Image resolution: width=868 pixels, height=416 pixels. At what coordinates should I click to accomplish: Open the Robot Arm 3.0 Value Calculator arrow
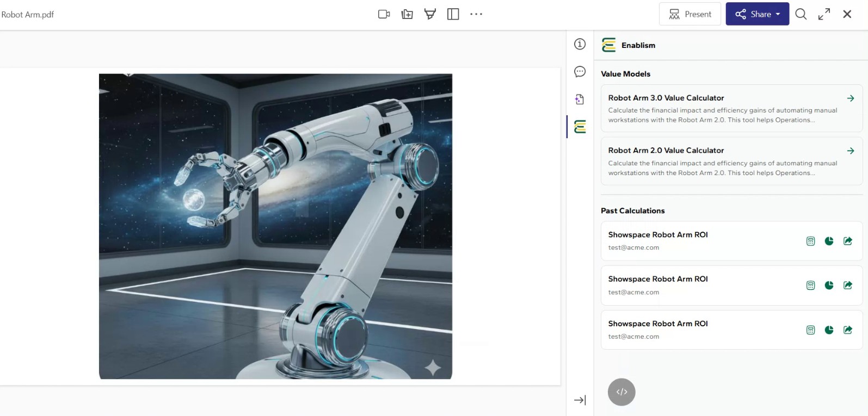click(x=850, y=98)
